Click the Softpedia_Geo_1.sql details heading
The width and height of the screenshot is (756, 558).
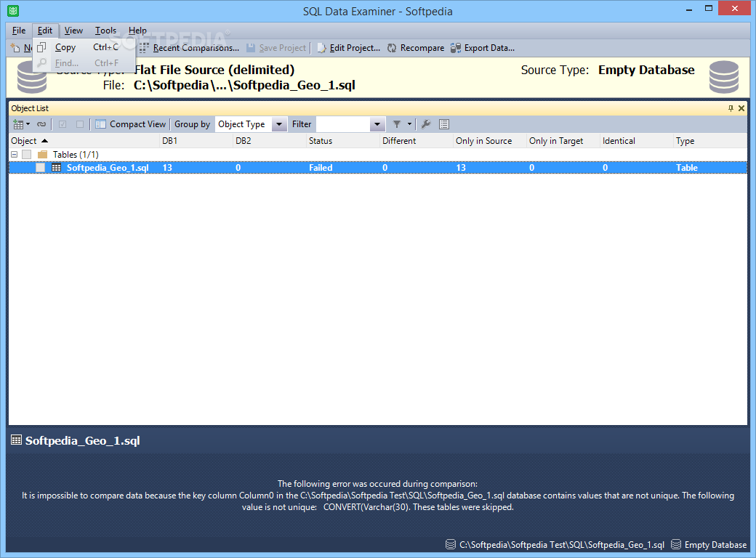[82, 440]
